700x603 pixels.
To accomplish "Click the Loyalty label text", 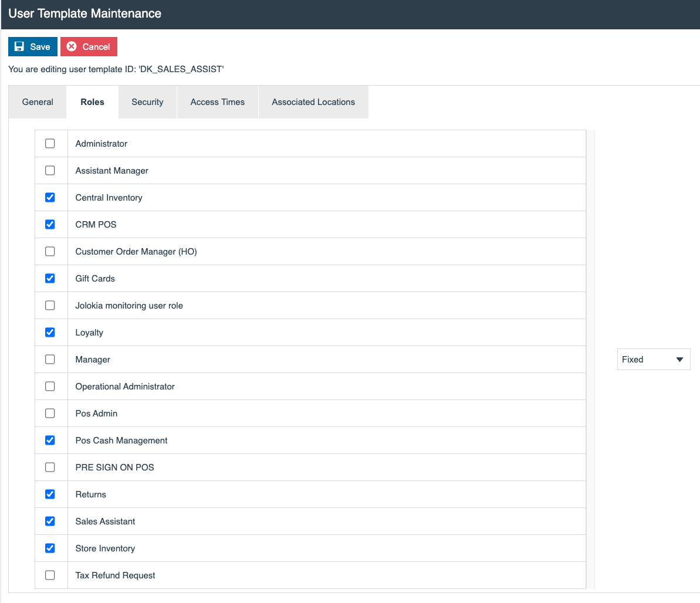I will click(x=89, y=333).
